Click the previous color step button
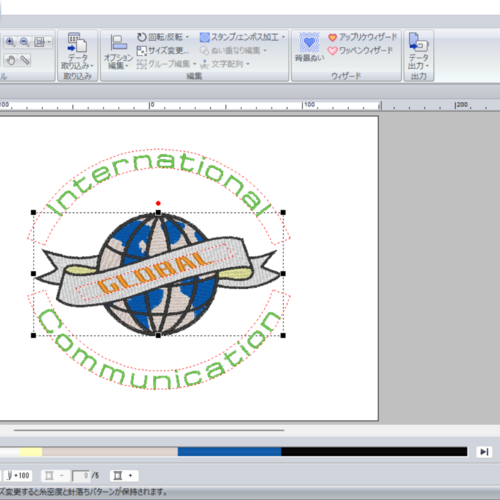This screenshot has width=500, height=500. [55, 475]
